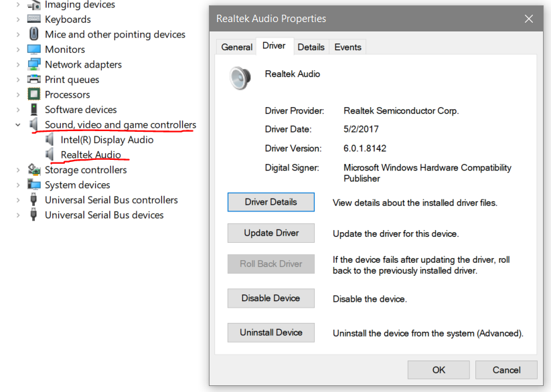Click the Uninstall Device button

tap(271, 332)
